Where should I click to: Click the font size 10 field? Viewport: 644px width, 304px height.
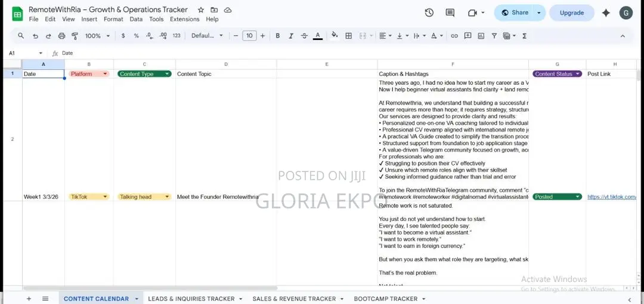(x=249, y=36)
